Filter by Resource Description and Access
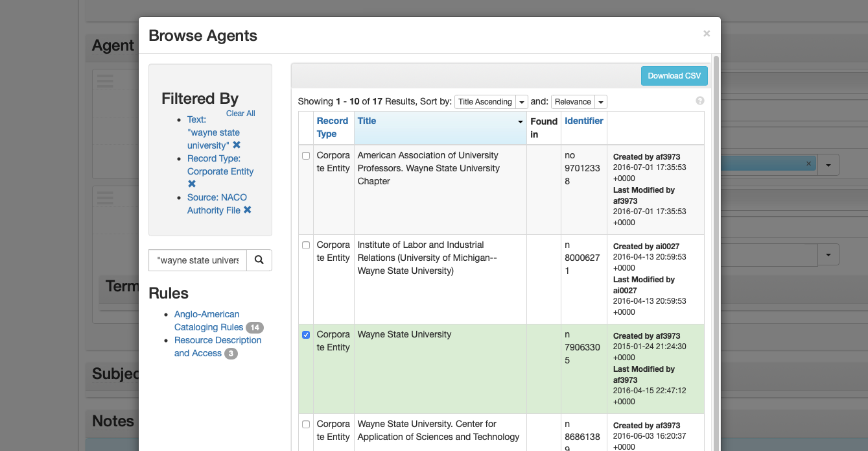 (217, 347)
